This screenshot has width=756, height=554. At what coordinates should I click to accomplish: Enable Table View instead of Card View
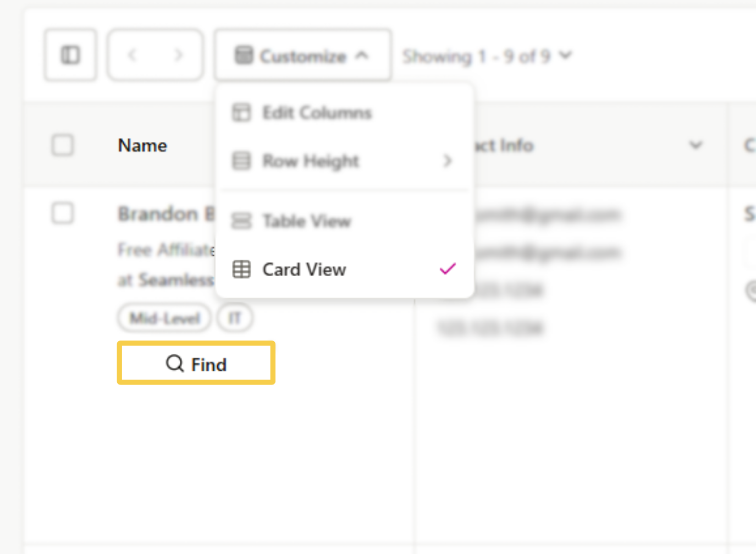click(x=306, y=221)
